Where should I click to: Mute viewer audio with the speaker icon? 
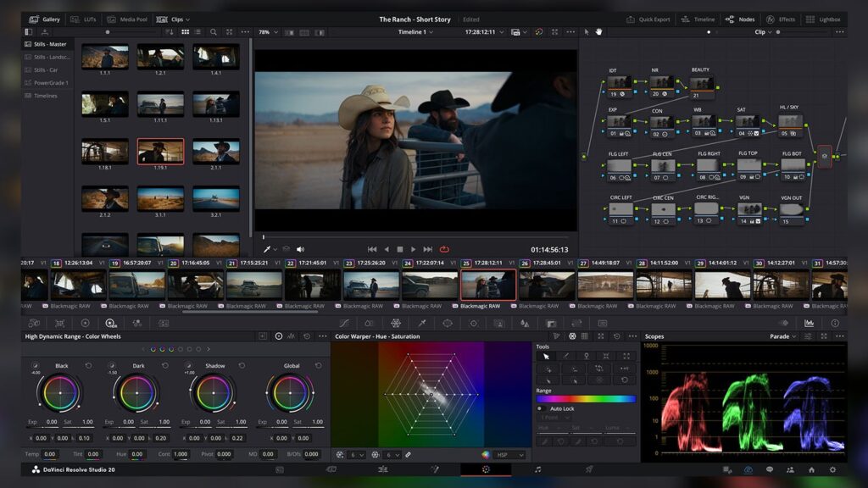300,249
